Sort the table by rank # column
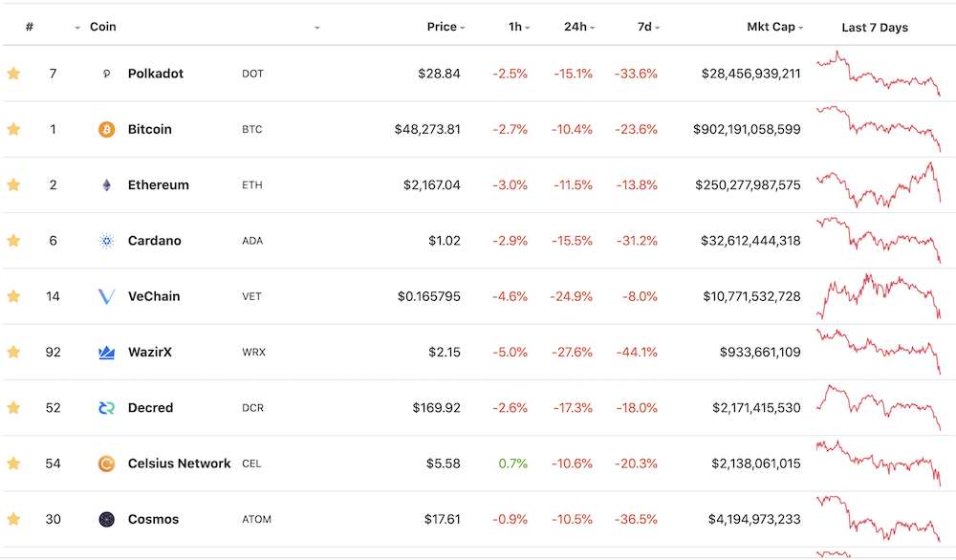This screenshot has height=560, width=956. click(x=30, y=27)
